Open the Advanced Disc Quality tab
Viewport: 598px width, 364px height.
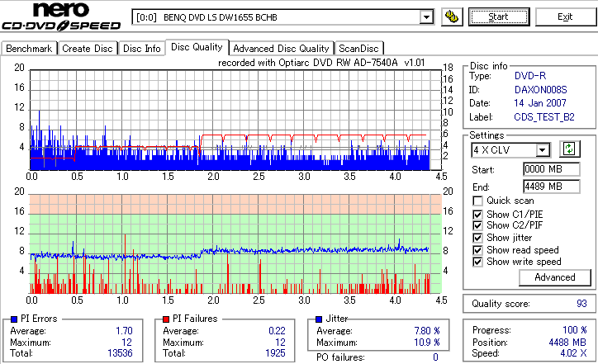281,49
